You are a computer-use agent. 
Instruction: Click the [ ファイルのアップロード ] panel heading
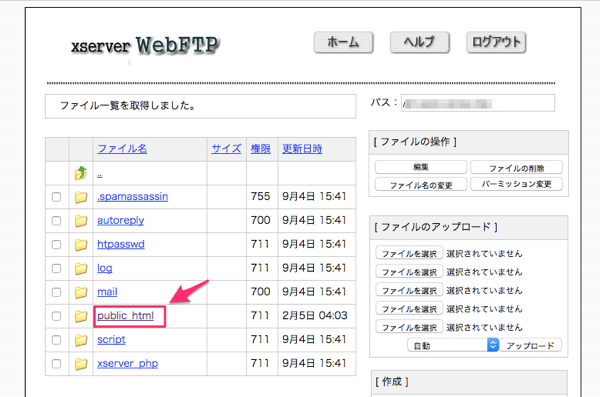click(435, 227)
